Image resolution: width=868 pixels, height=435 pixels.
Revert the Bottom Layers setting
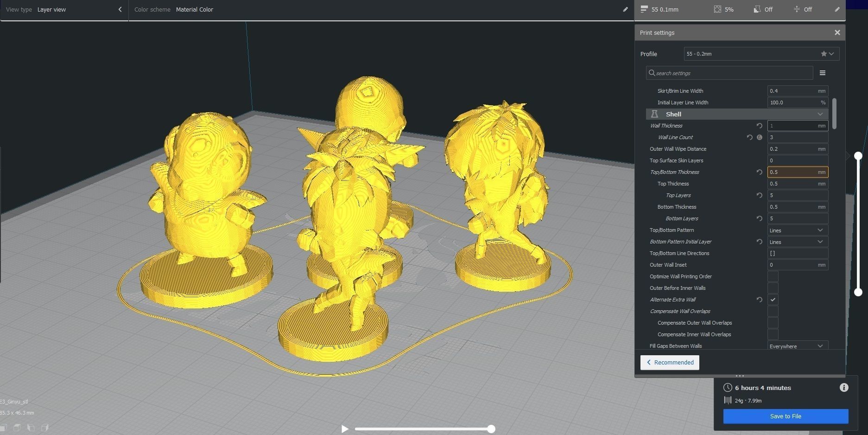tap(759, 218)
